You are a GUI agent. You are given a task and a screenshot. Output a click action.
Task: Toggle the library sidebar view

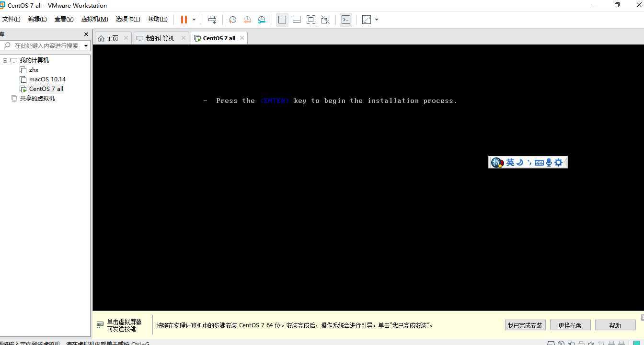[x=282, y=20]
